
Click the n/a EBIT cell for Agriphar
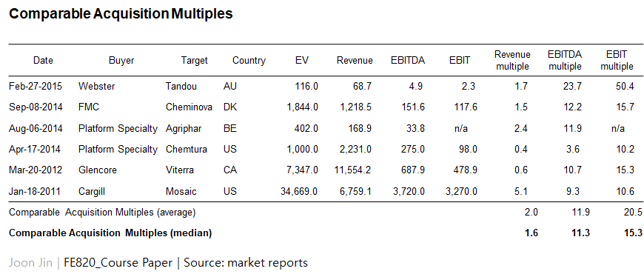457,129
